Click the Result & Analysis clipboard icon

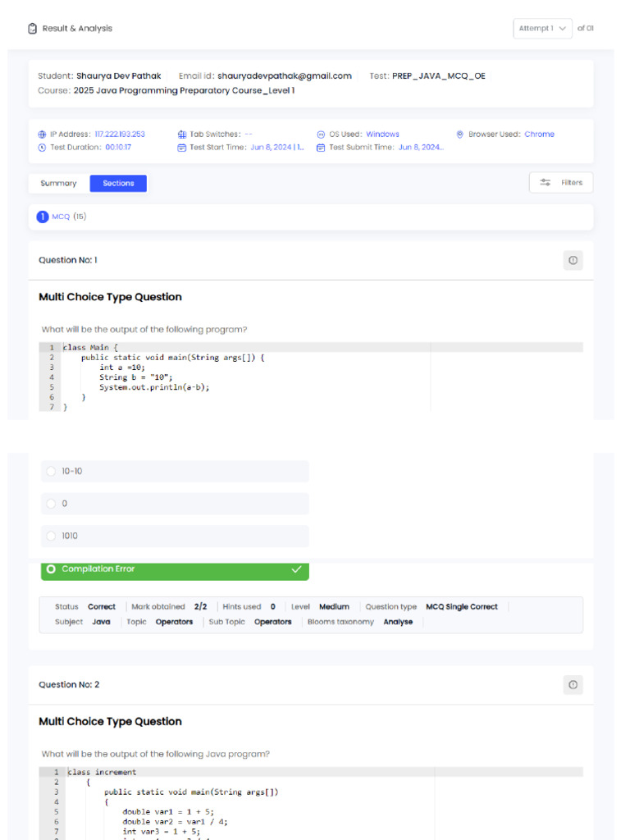point(32,29)
